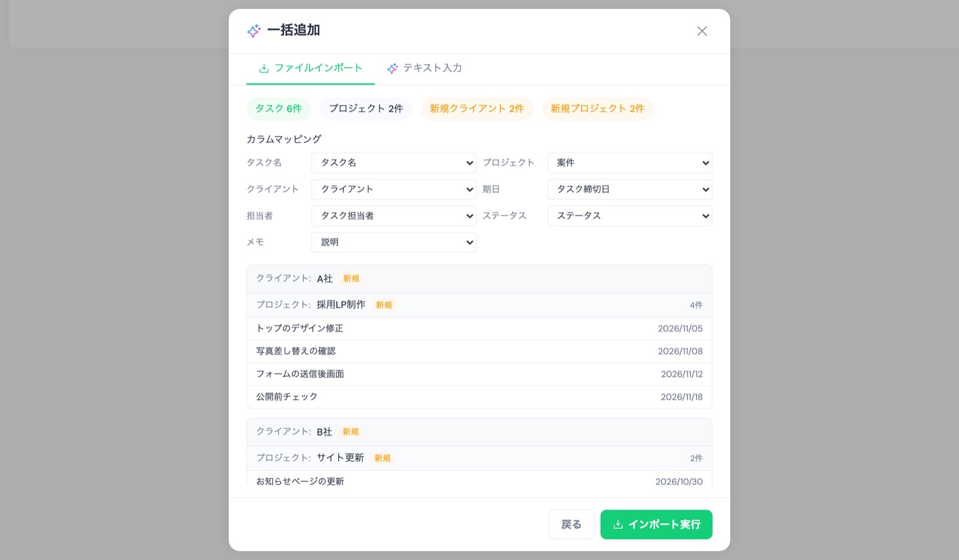The width and height of the screenshot is (959, 560).
Task: Click due date 2026/11/05
Action: click(680, 328)
